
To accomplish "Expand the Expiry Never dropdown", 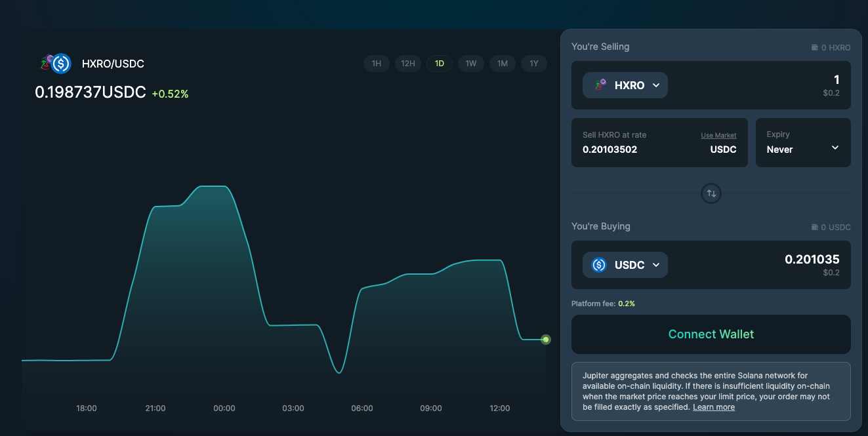I will [x=803, y=142].
